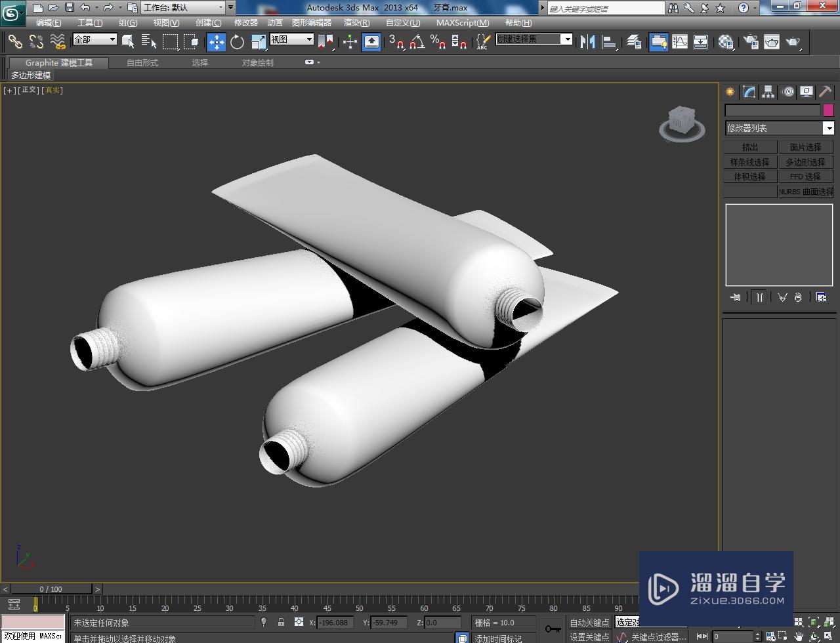Open the 渲染(R) menu
Viewport: 840px width, 643px height.
(357, 22)
